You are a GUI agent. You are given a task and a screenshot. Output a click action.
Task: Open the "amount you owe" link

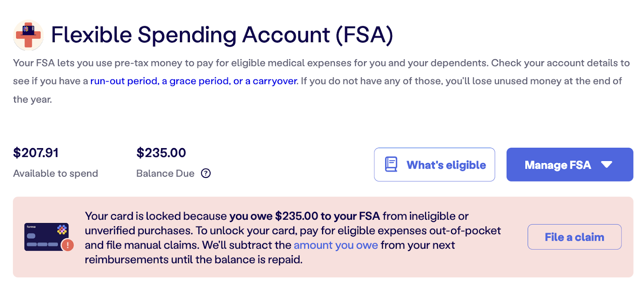336,245
